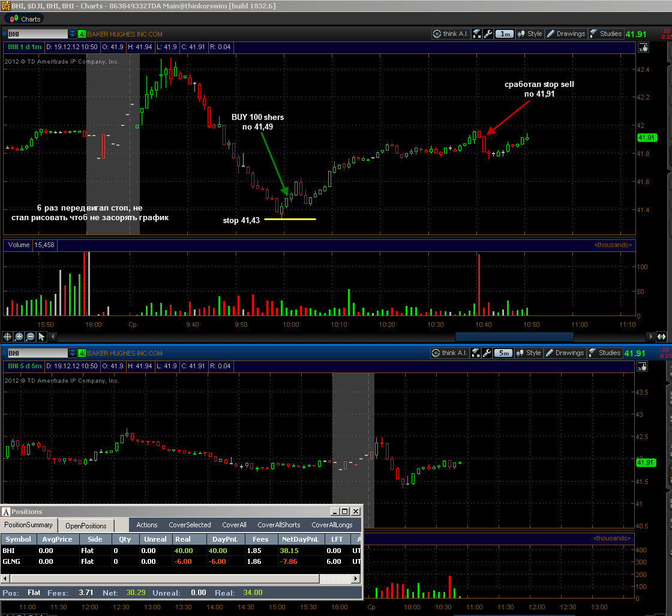
Task: Click the 41.91 price bubble on upper chart axis
Action: [x=647, y=137]
